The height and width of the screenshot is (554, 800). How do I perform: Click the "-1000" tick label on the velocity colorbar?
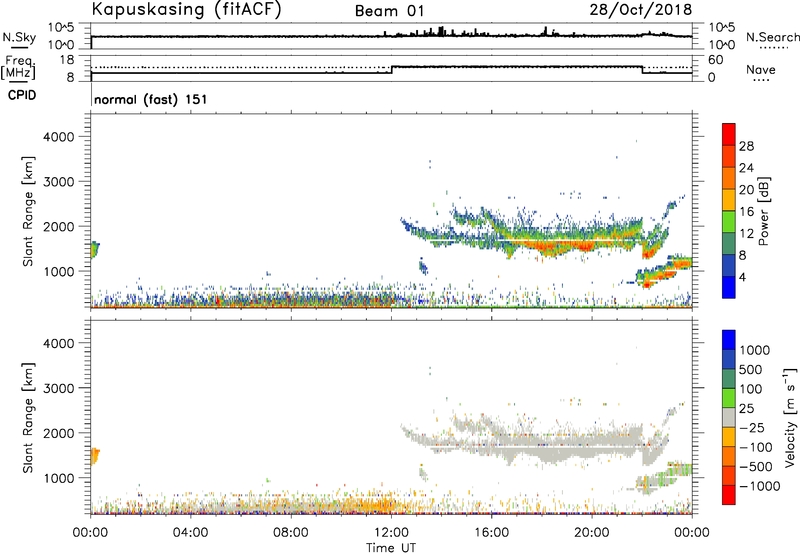(x=760, y=486)
